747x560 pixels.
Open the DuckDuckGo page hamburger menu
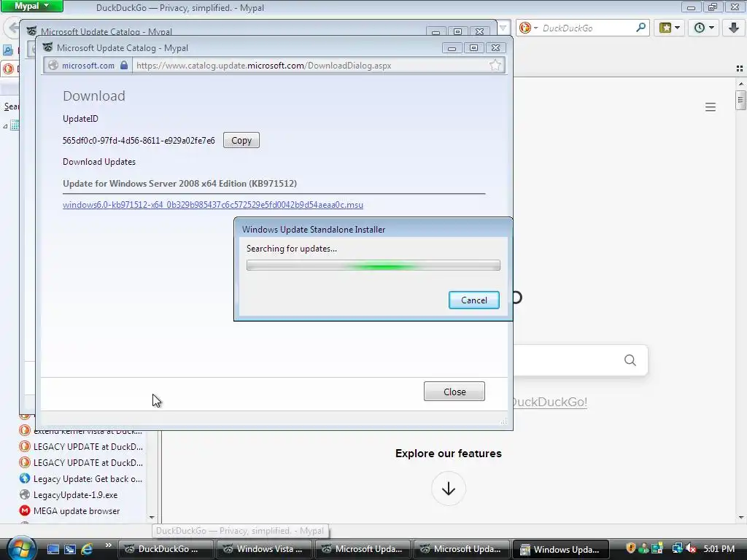pos(711,107)
